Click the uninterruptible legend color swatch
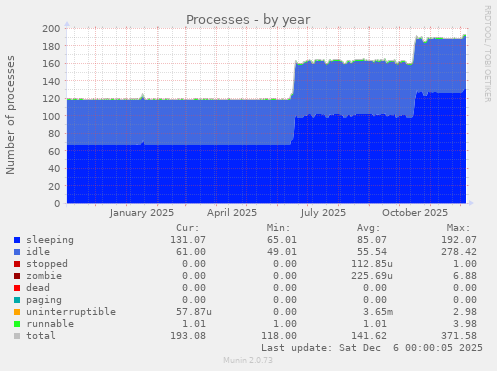This screenshot has width=497, height=371. point(17,312)
